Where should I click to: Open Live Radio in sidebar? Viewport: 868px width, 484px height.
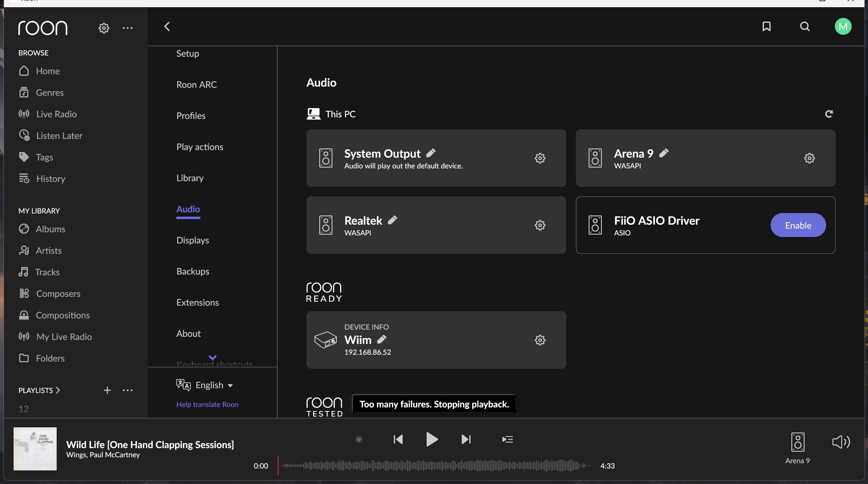(x=47, y=114)
